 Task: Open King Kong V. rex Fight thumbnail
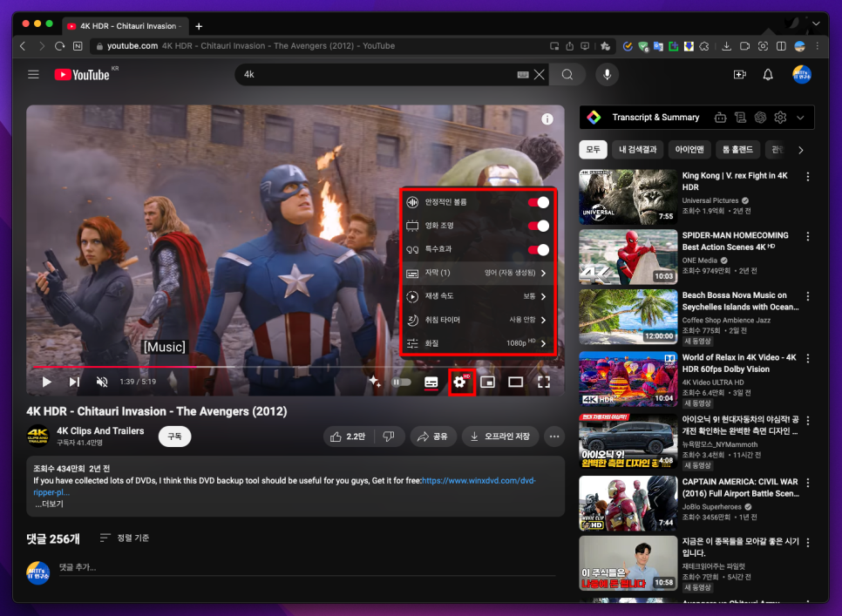tap(628, 197)
